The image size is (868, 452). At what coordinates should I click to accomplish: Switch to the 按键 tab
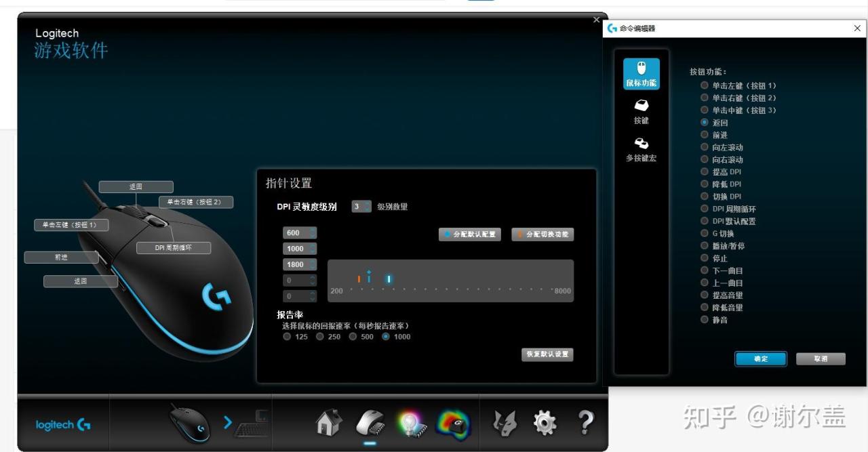pyautogui.click(x=641, y=112)
